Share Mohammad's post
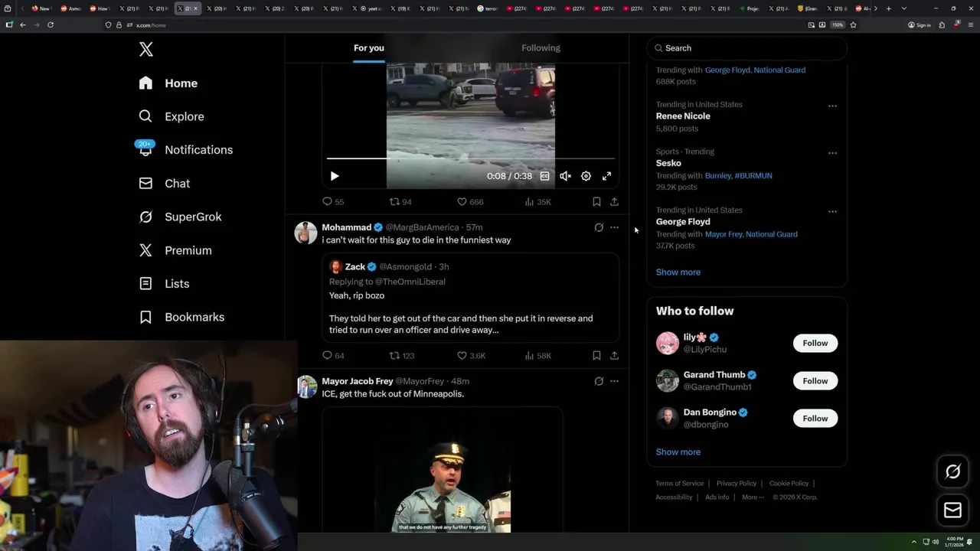This screenshot has width=980, height=551. (x=614, y=356)
